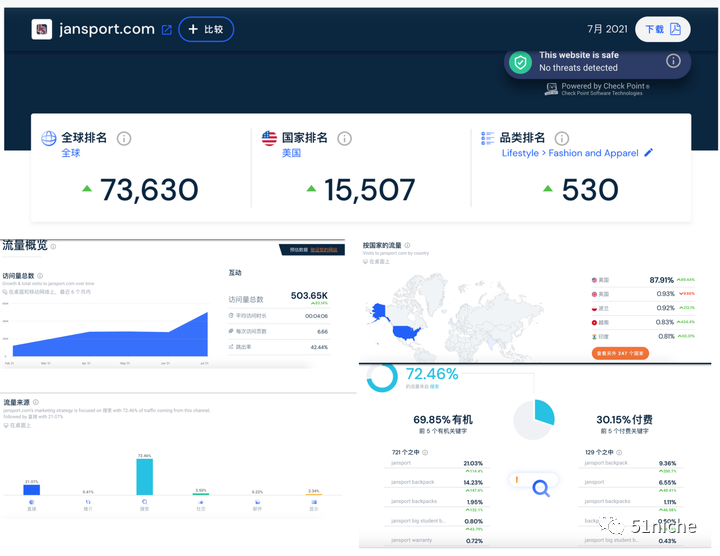The width and height of the screenshot is (720, 556).
Task: Click the India flag in country list
Action: pos(594,337)
